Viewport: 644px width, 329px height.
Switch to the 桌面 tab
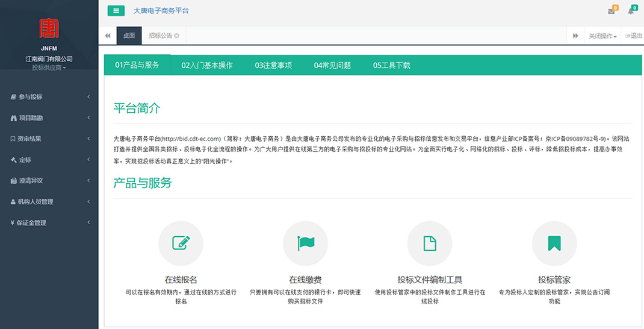tap(129, 36)
